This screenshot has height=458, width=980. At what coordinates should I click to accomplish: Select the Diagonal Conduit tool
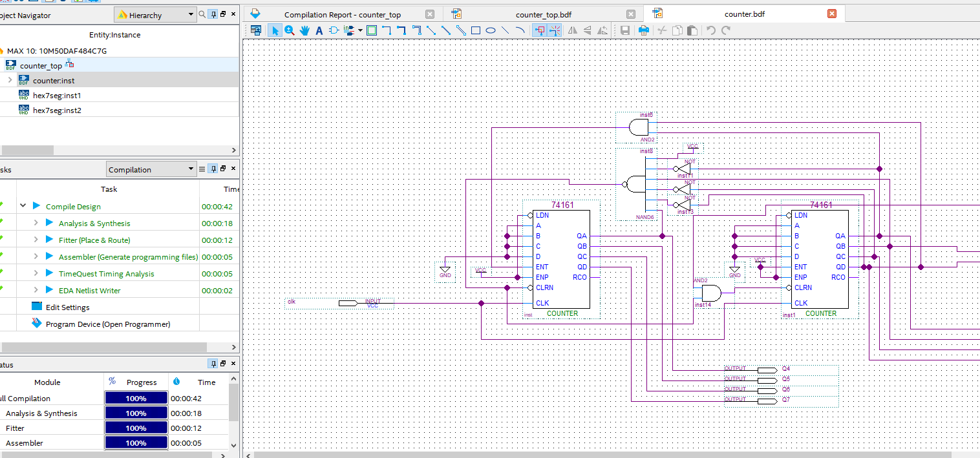coord(461,30)
